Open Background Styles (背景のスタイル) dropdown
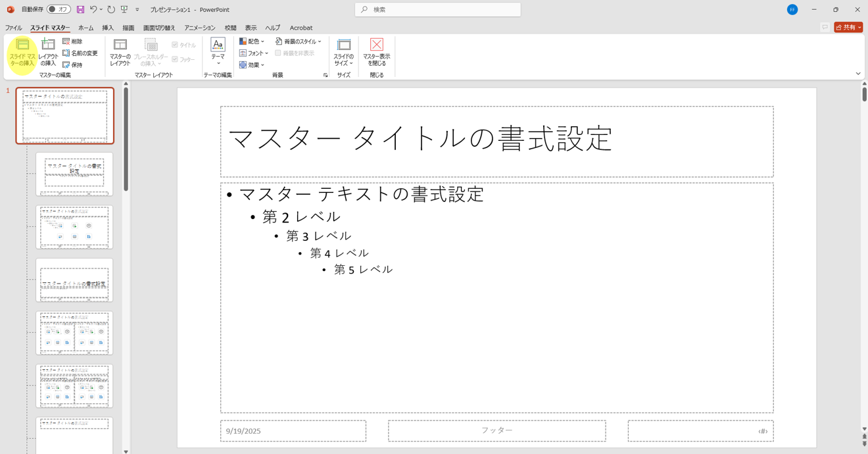This screenshot has width=868, height=454. pyautogui.click(x=299, y=41)
